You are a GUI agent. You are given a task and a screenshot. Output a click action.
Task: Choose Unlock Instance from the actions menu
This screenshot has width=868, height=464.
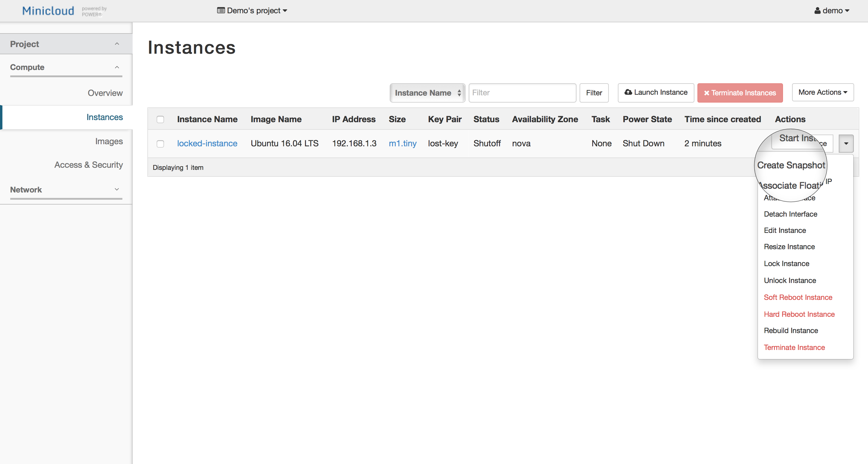(x=790, y=280)
